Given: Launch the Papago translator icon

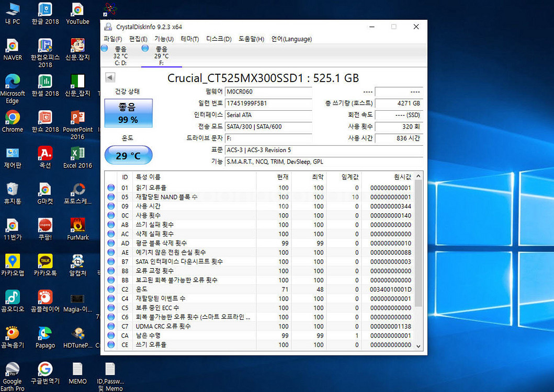Looking at the screenshot, I should 45,337.
